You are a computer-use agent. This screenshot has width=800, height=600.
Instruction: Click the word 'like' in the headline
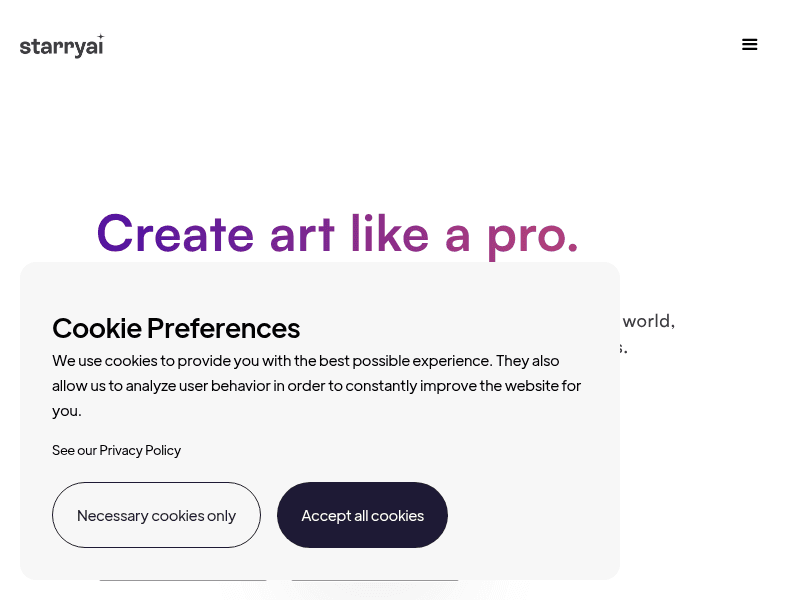[390, 233]
